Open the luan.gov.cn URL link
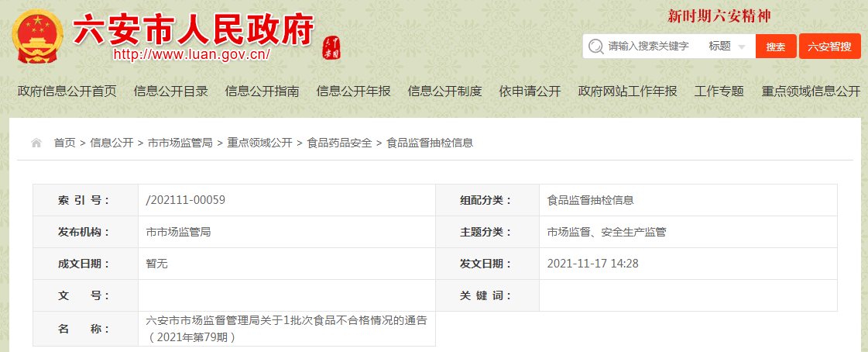The width and height of the screenshot is (868, 352). tap(191, 54)
